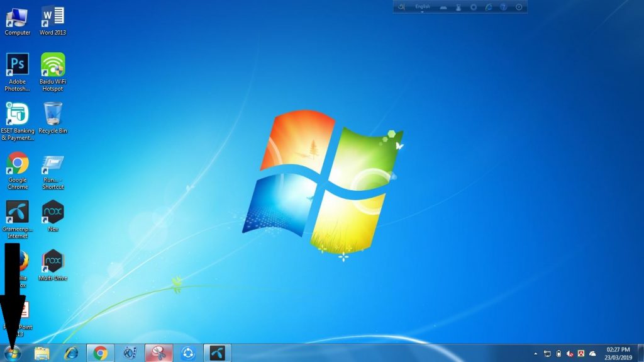644x362 pixels.
Task: Switch to Chrome in the taskbar
Action: (100, 353)
